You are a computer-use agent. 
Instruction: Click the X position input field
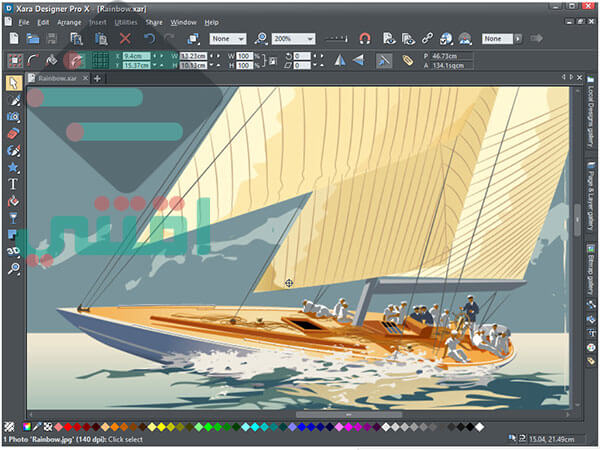(x=137, y=56)
